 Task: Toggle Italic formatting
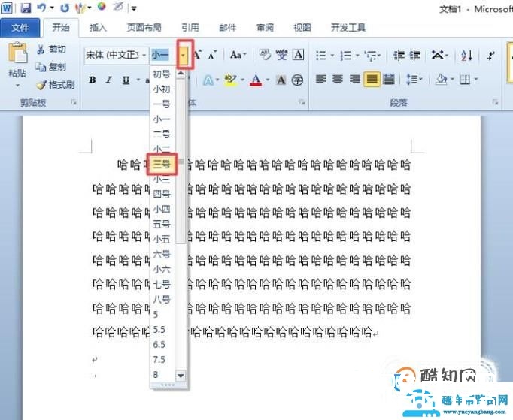pos(109,80)
